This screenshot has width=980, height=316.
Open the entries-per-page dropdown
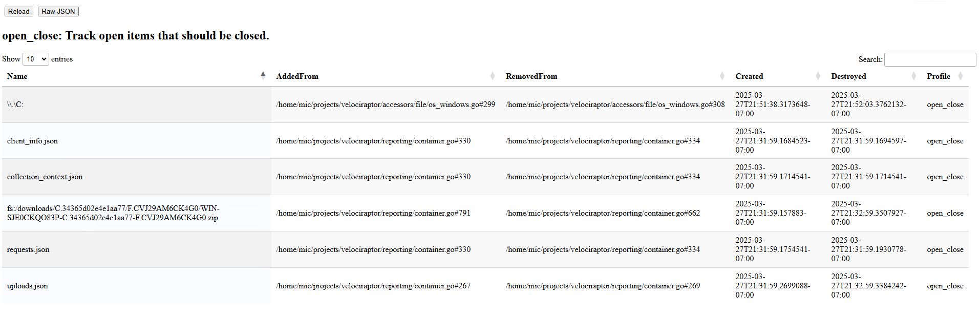coord(36,59)
